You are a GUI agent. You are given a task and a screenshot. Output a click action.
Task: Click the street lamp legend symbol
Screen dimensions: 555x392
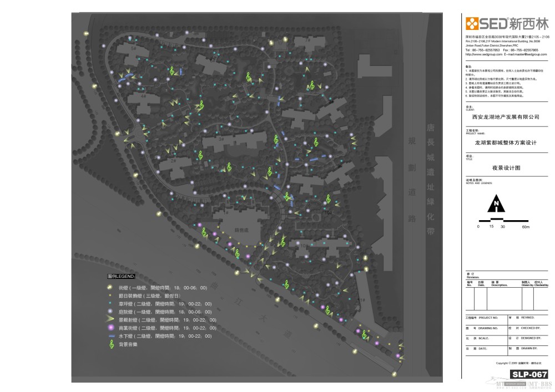[x=110, y=288]
